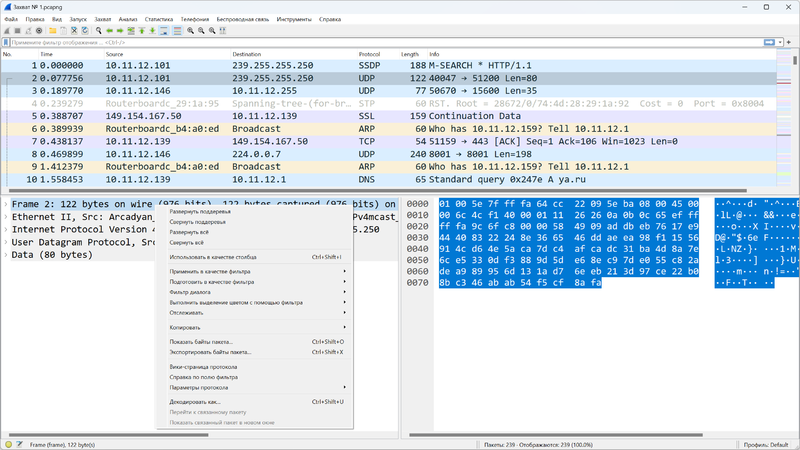The height and width of the screenshot is (450, 800).
Task: Choose 'Свернуть всё' in context menu
Action: 257,243
